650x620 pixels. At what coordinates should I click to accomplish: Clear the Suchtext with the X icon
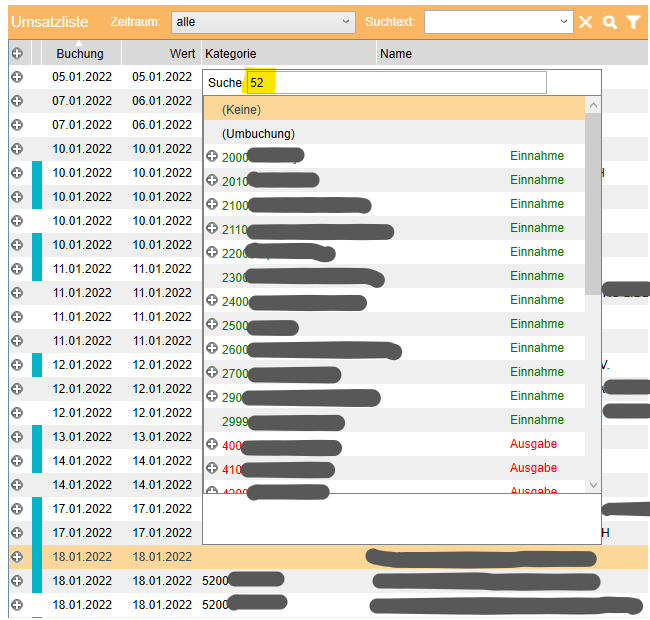coord(585,22)
